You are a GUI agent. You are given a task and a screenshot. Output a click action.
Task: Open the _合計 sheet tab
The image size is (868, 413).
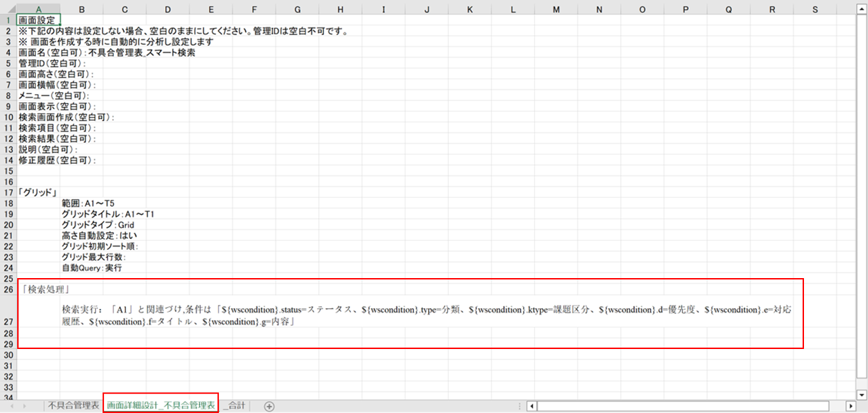[x=234, y=405]
